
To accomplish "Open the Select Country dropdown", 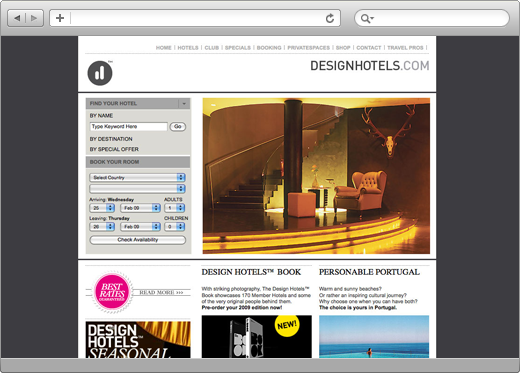I will point(137,178).
